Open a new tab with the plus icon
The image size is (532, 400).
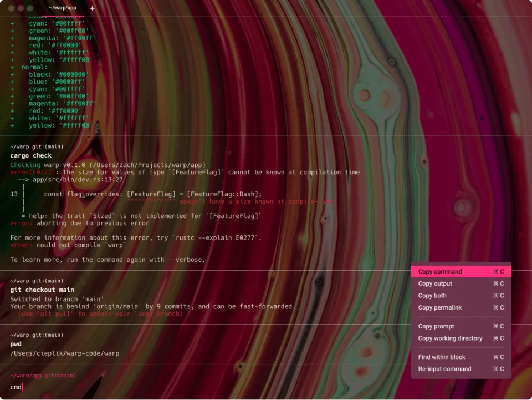(x=92, y=8)
